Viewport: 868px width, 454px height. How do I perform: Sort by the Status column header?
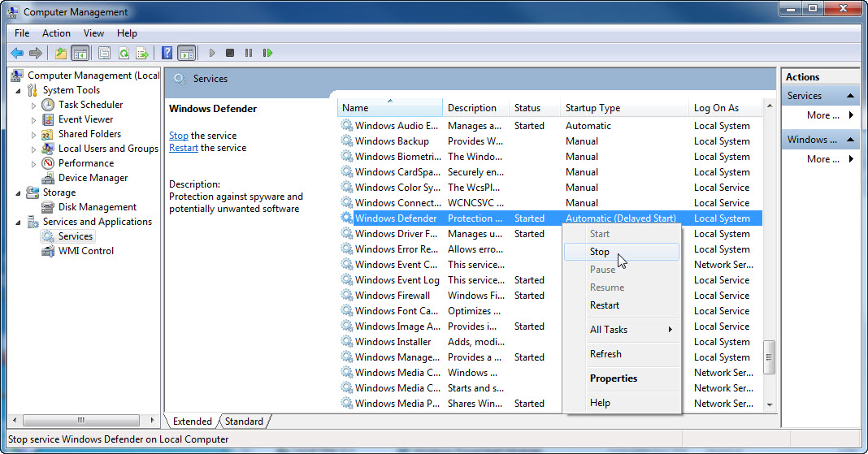(534, 108)
